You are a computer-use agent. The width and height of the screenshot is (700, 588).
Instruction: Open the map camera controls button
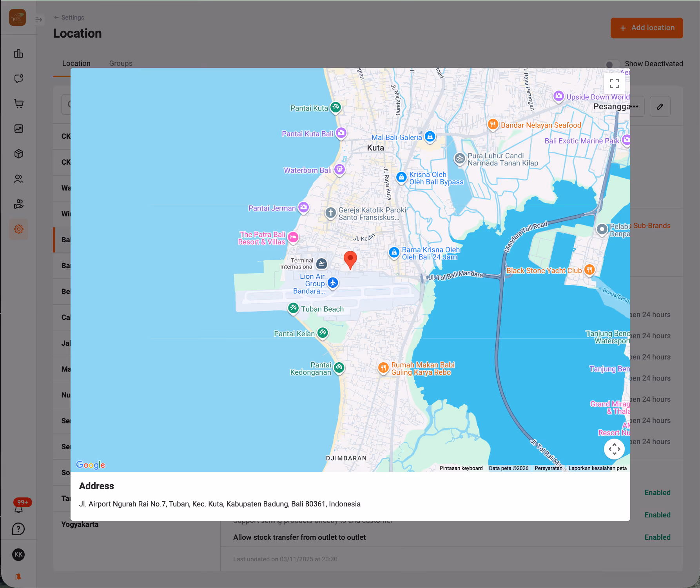(614, 449)
